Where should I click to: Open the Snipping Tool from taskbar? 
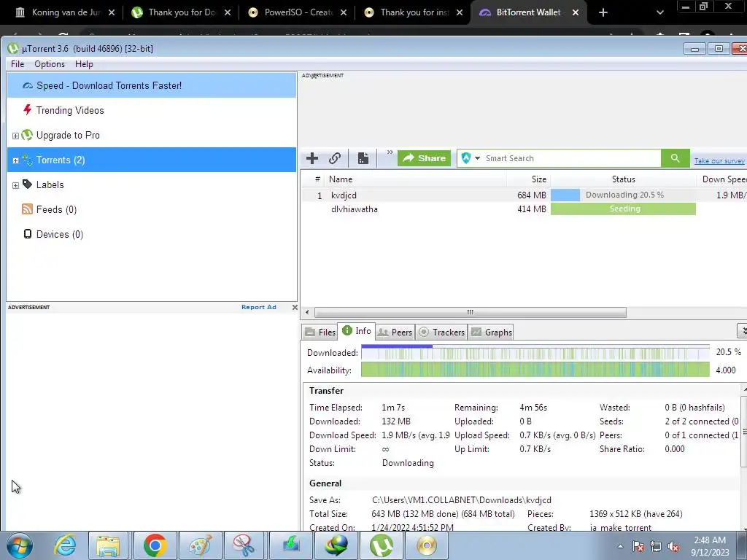(244, 545)
